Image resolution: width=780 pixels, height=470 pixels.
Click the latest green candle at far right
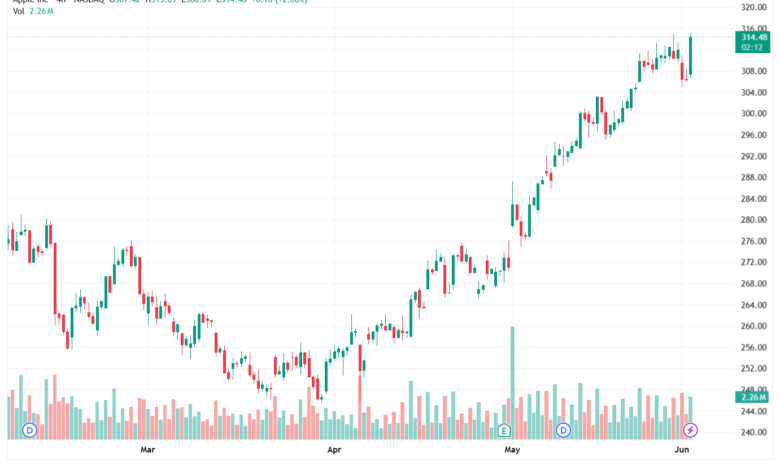click(x=690, y=55)
